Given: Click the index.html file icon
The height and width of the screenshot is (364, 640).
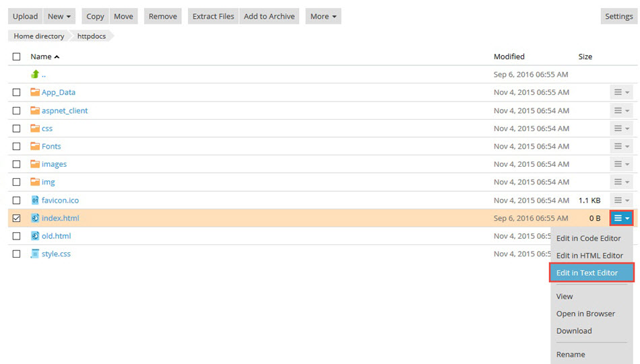Looking at the screenshot, I should [35, 218].
